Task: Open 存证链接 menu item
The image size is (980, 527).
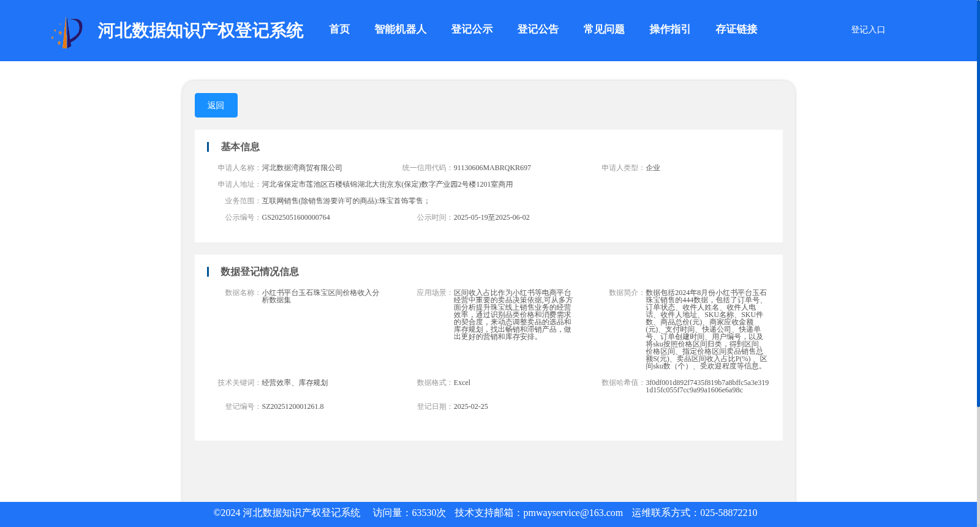Action: 736,29
